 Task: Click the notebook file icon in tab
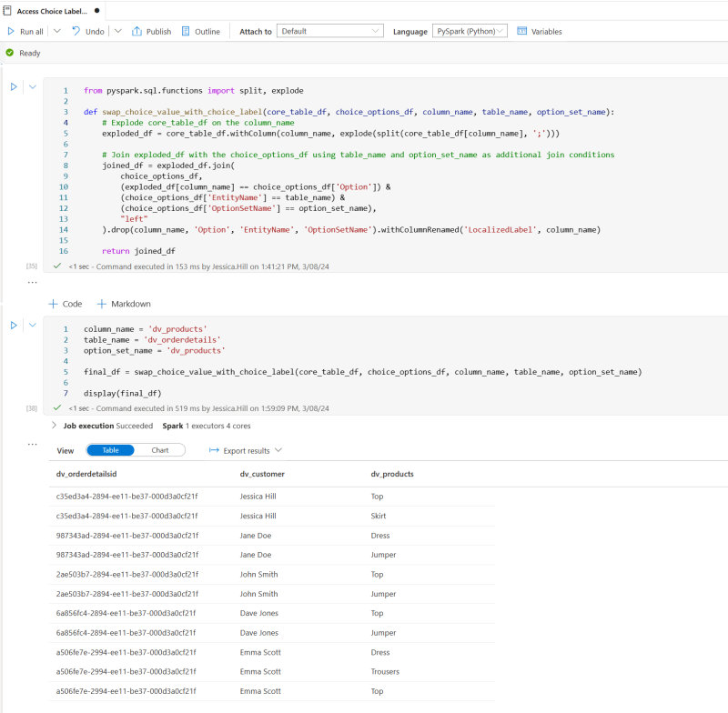tap(7, 10)
